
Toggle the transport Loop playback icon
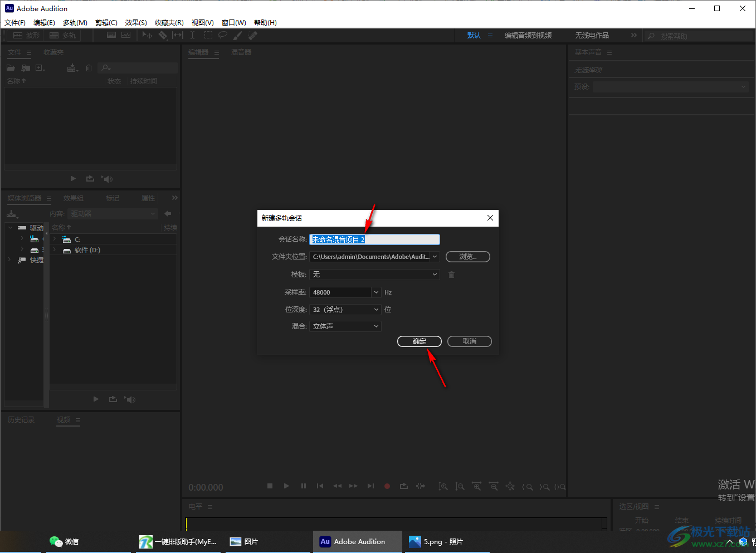click(404, 486)
